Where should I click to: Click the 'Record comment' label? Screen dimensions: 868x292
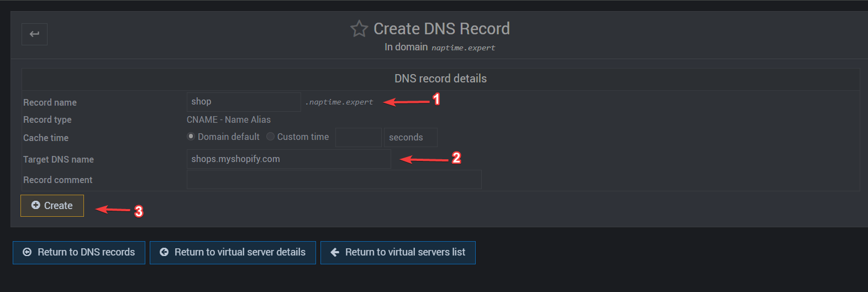pyautogui.click(x=58, y=180)
